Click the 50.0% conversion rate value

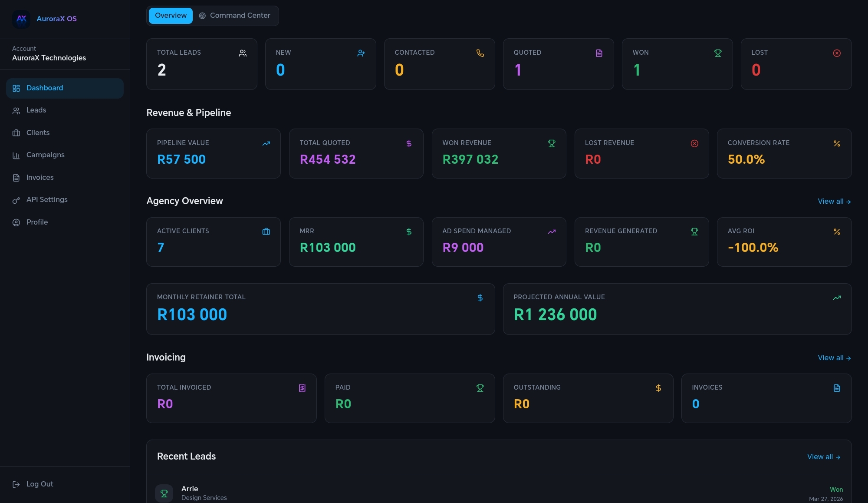(x=746, y=159)
